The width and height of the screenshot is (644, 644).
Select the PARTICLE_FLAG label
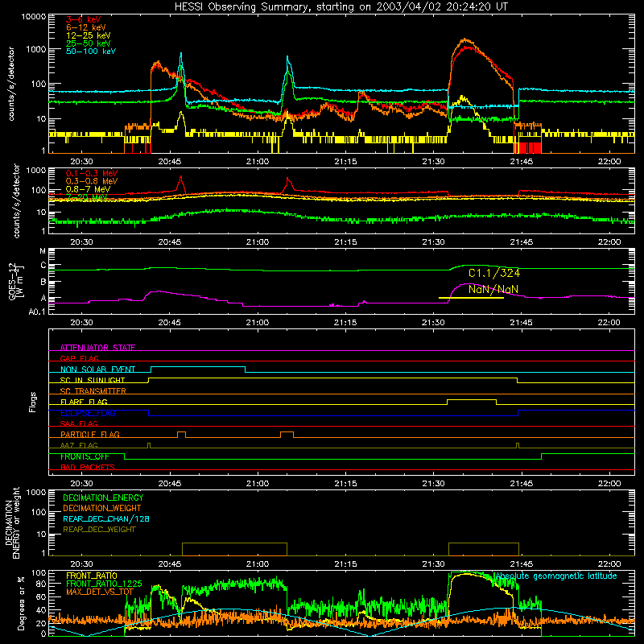[x=90, y=434]
